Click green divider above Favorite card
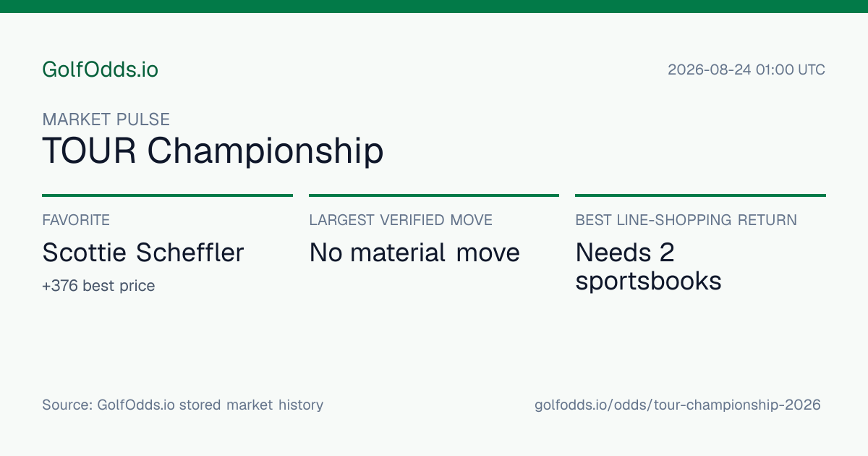 [x=167, y=195]
